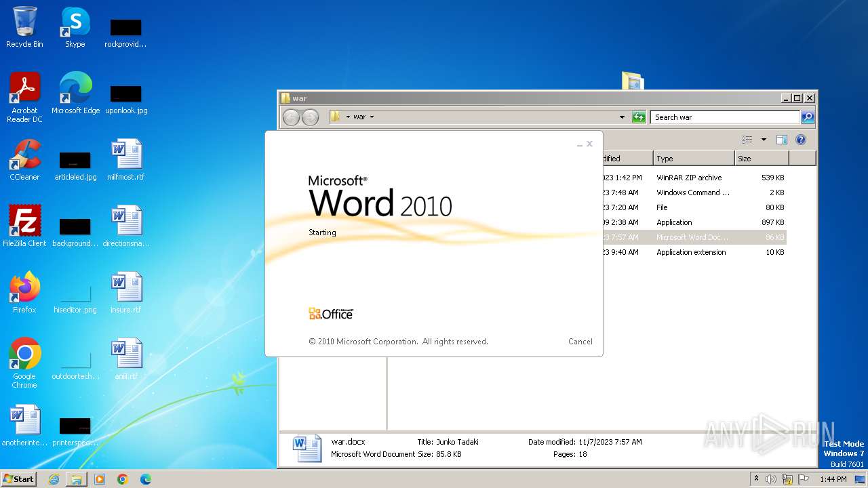
Task: Change view with the Views icon
Action: (747, 140)
